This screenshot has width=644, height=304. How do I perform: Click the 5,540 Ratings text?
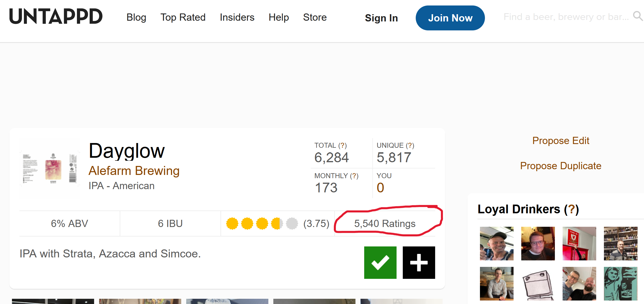(385, 224)
